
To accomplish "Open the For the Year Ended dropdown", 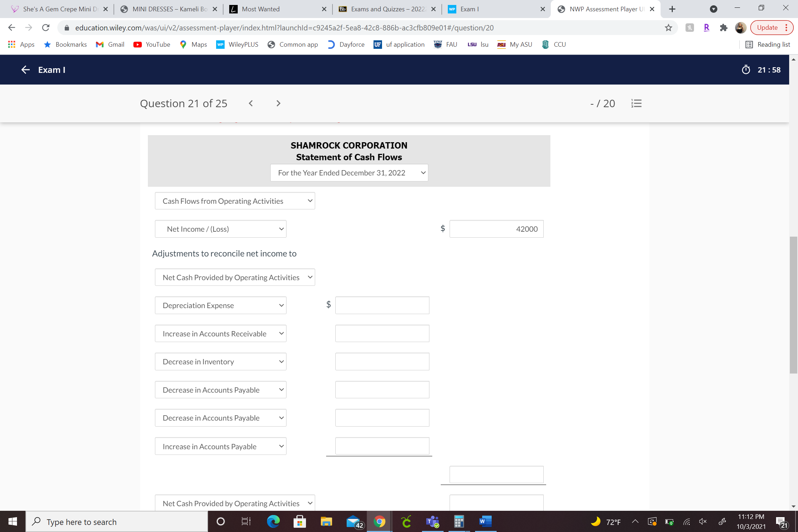I will pos(349,173).
